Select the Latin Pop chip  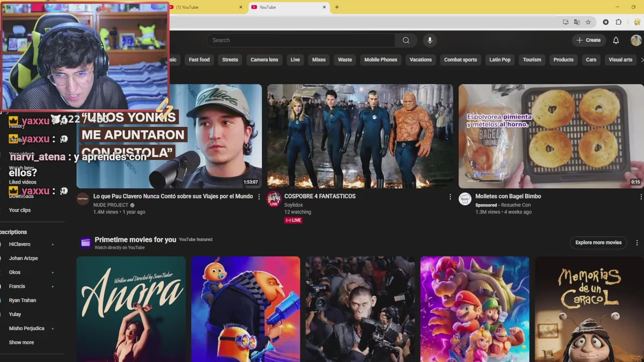tap(500, 60)
